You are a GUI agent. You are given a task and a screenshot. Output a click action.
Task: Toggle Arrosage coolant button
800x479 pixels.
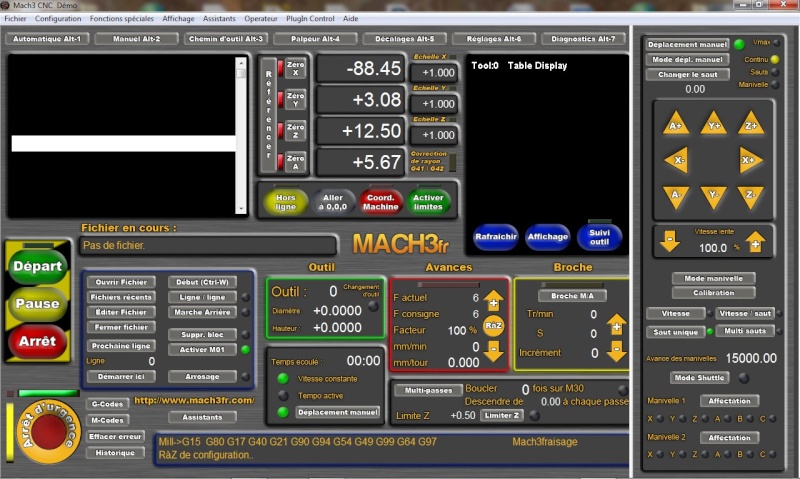203,376
